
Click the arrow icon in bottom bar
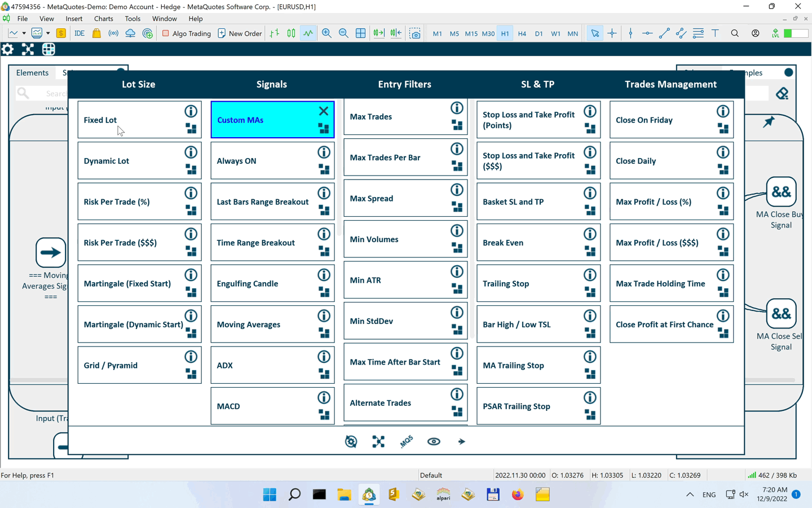pyautogui.click(x=461, y=441)
